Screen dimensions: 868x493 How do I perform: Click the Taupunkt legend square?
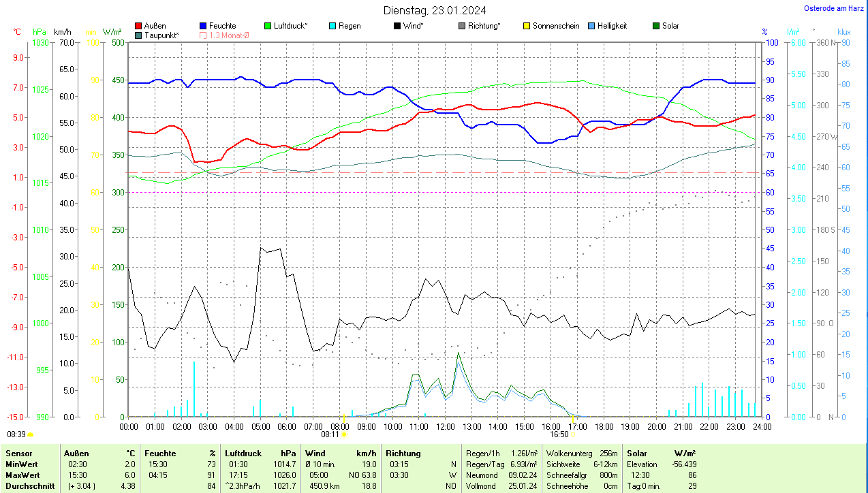click(x=139, y=35)
